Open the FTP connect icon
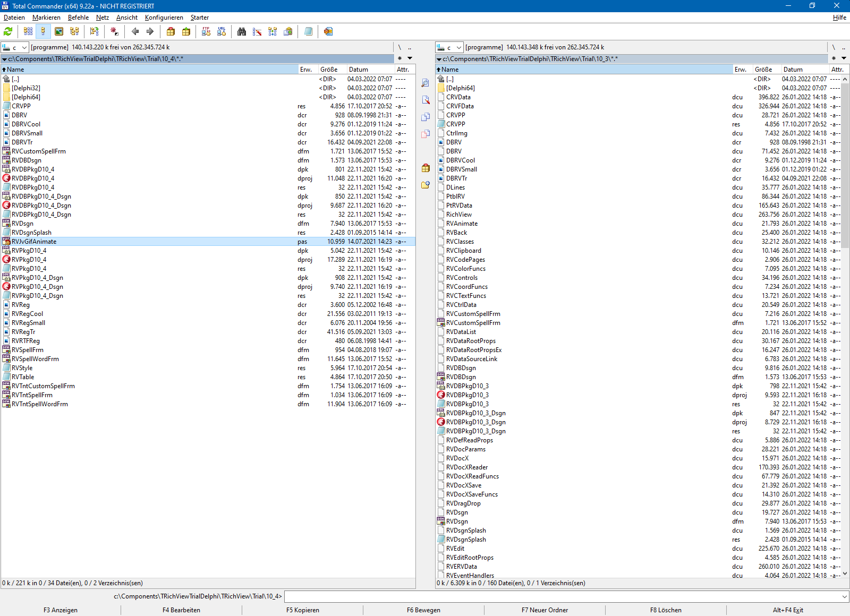The image size is (850, 616). click(206, 32)
